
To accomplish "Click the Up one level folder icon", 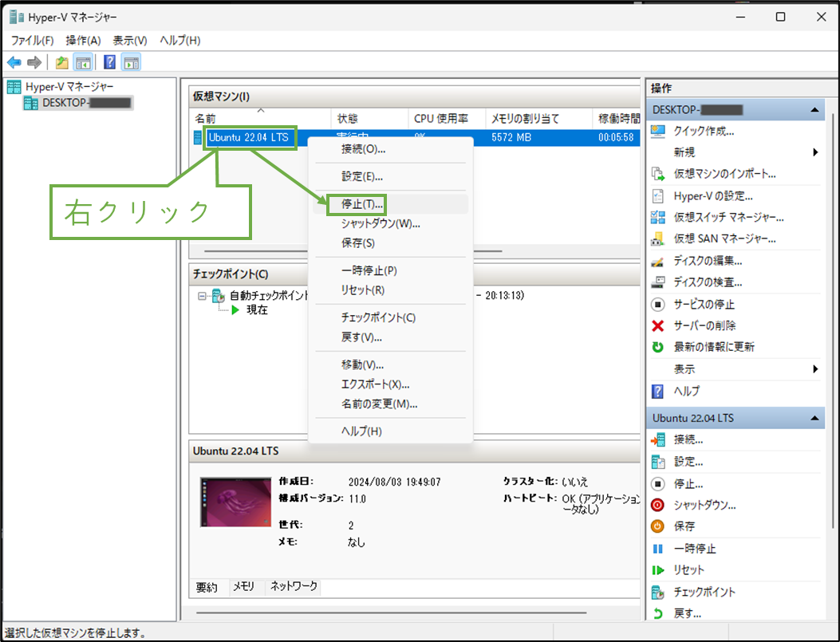I will 62,63.
